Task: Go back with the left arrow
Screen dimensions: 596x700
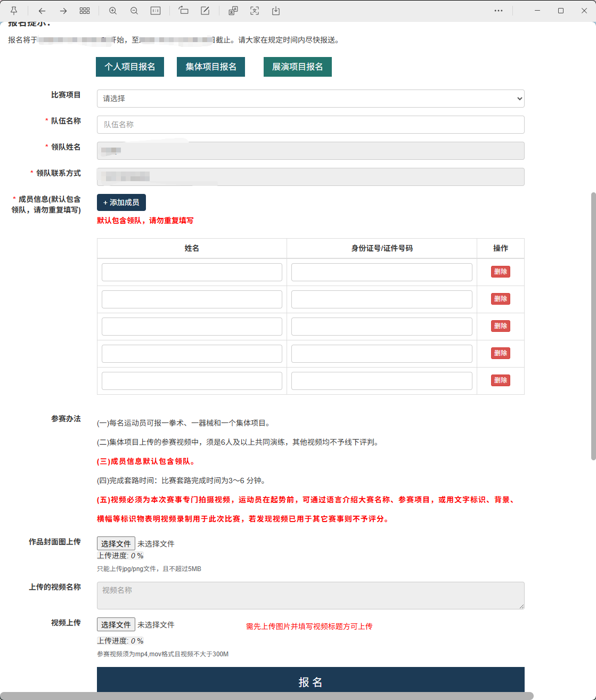Action: pyautogui.click(x=42, y=11)
